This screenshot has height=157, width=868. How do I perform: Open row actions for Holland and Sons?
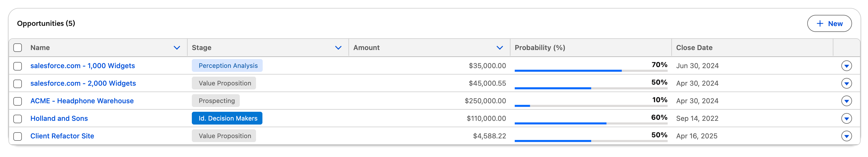[x=846, y=118]
